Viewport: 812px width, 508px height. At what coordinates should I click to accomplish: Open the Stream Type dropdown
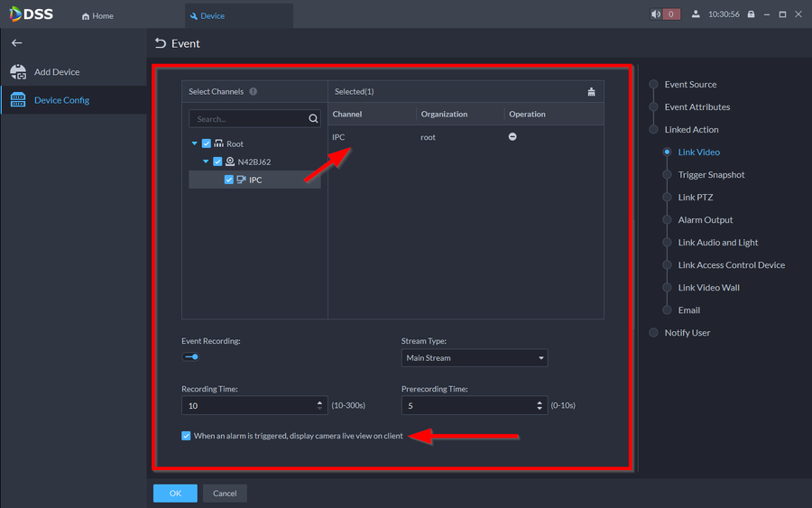coord(475,358)
